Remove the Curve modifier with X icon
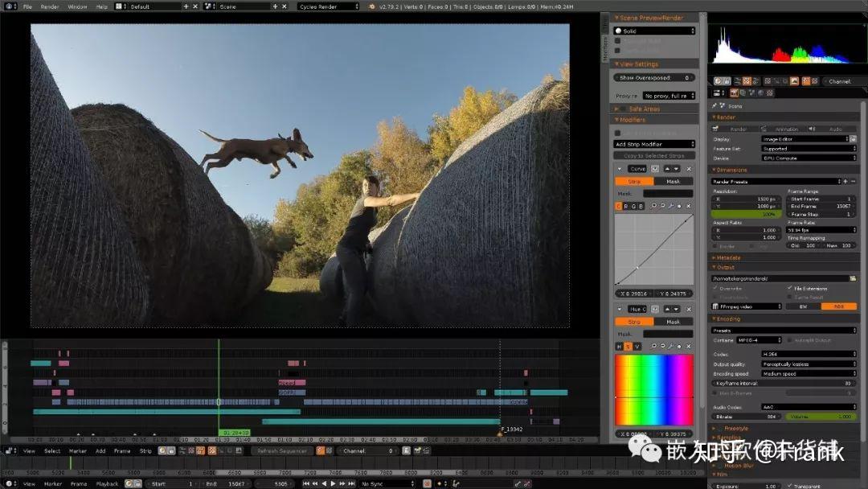Image resolution: width=868 pixels, height=489 pixels. pos(690,169)
